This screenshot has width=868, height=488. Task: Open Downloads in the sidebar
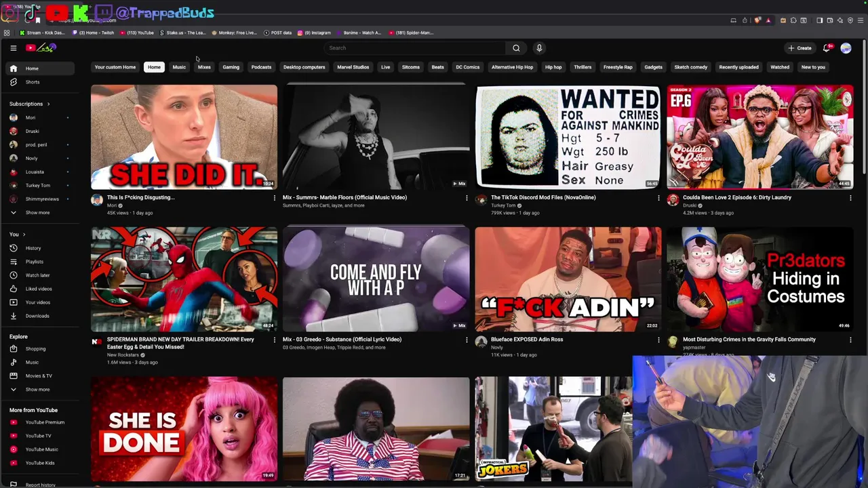point(41,316)
